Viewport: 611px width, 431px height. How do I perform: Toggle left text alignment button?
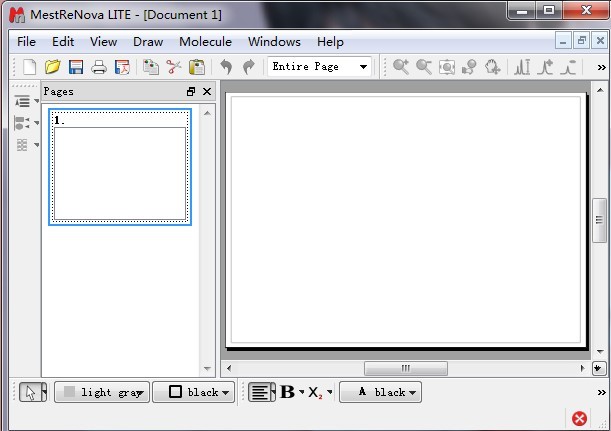coord(260,392)
